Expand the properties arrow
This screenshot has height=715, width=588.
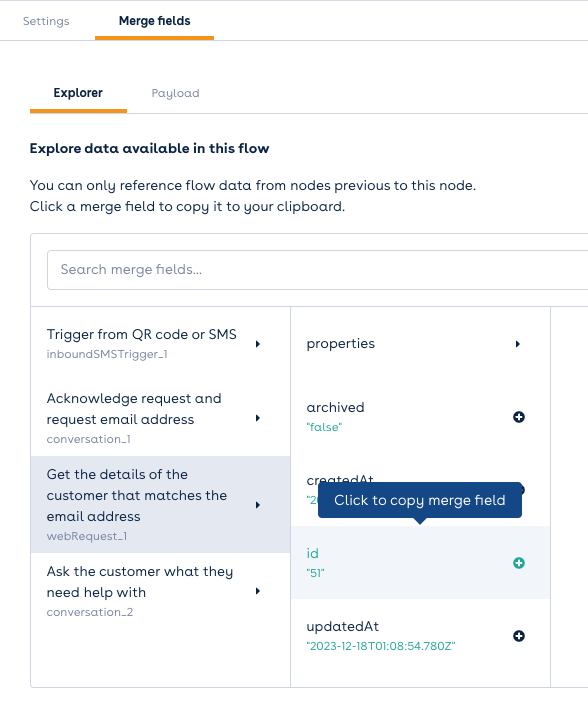(x=518, y=344)
